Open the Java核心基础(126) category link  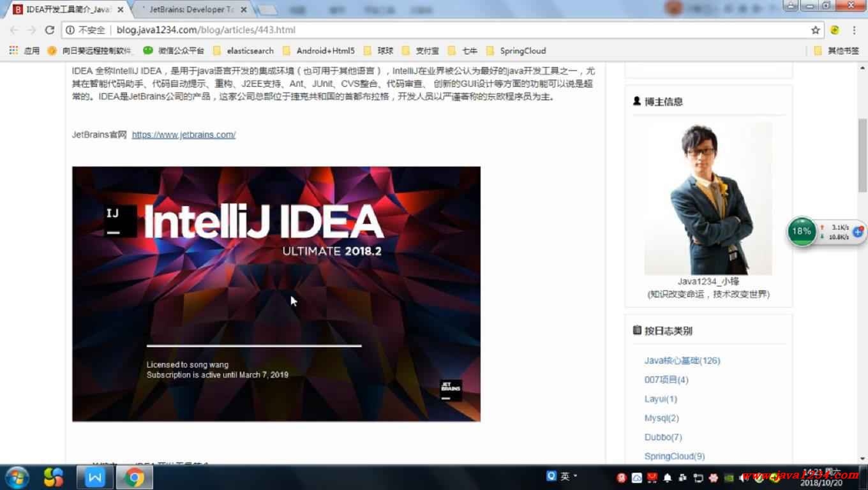[682, 360]
